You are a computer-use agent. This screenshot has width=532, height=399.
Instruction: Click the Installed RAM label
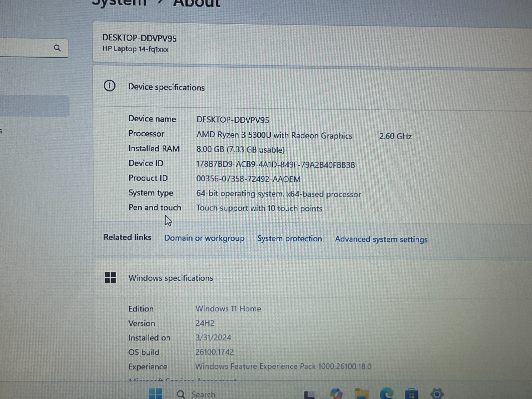click(x=154, y=149)
